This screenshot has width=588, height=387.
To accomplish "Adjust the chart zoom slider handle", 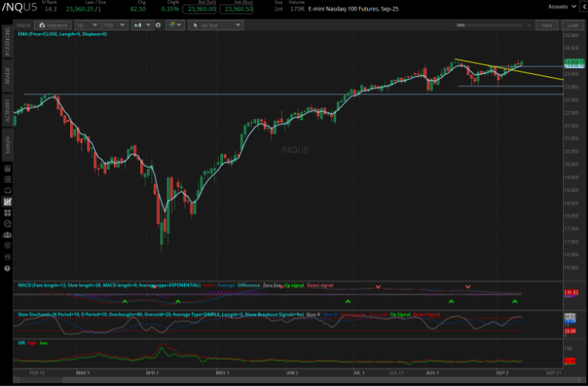I will [x=461, y=25].
